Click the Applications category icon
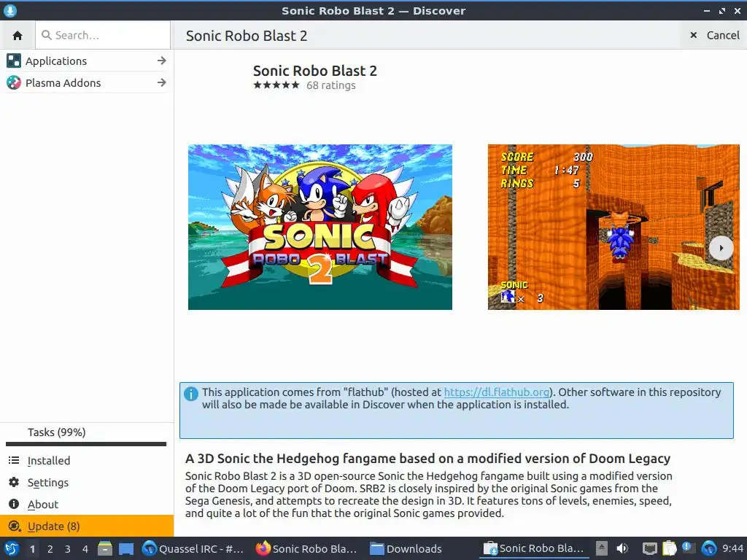This screenshot has width=747, height=560. click(14, 61)
